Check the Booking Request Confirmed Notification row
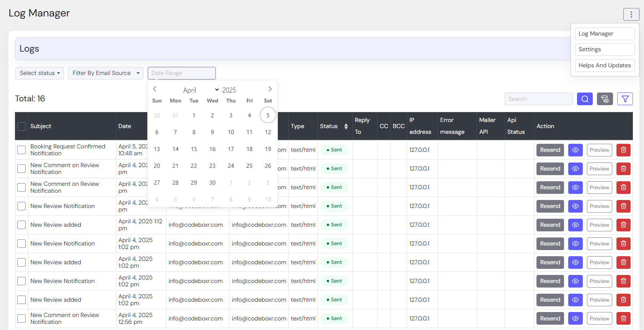Screen dimensions: 644x330 tap(21, 150)
